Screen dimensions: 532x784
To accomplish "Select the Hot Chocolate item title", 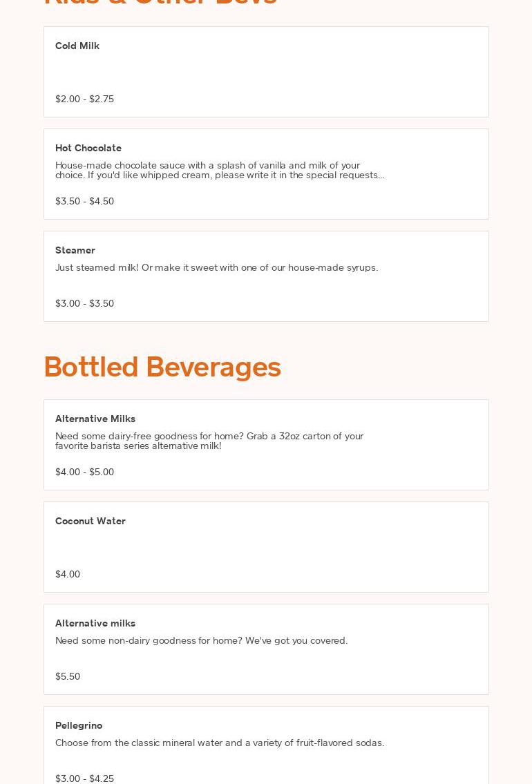I will 88,148.
